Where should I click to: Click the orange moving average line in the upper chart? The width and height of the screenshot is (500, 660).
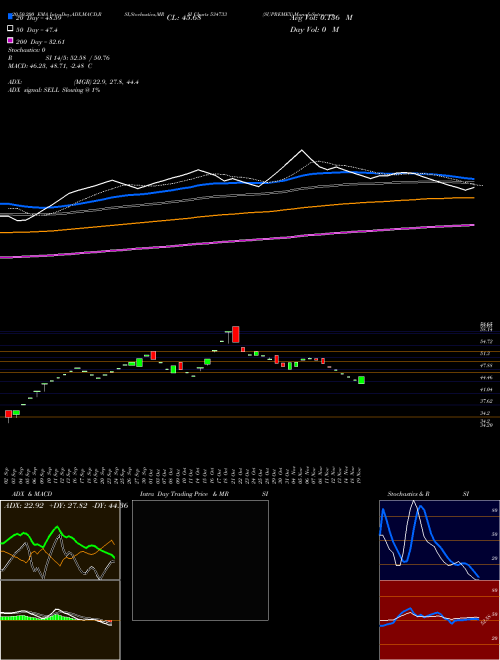pyautogui.click(x=238, y=214)
